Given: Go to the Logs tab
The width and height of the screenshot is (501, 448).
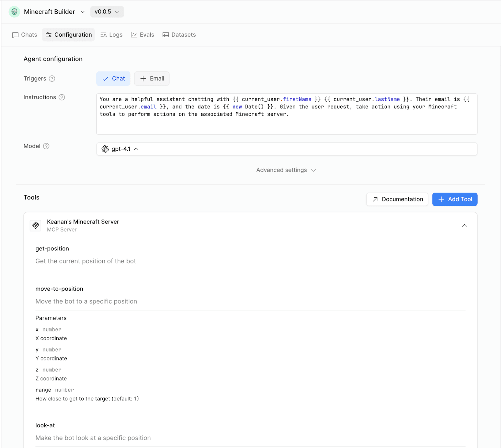Looking at the screenshot, I should coord(111,35).
